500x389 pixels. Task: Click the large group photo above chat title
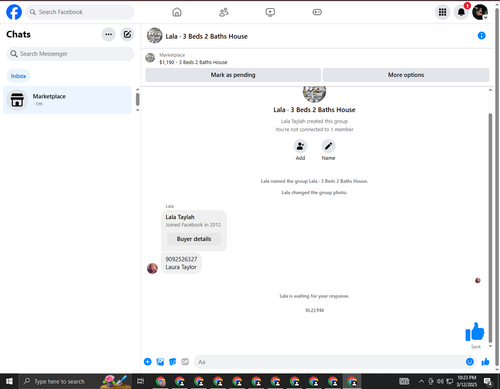(314, 94)
